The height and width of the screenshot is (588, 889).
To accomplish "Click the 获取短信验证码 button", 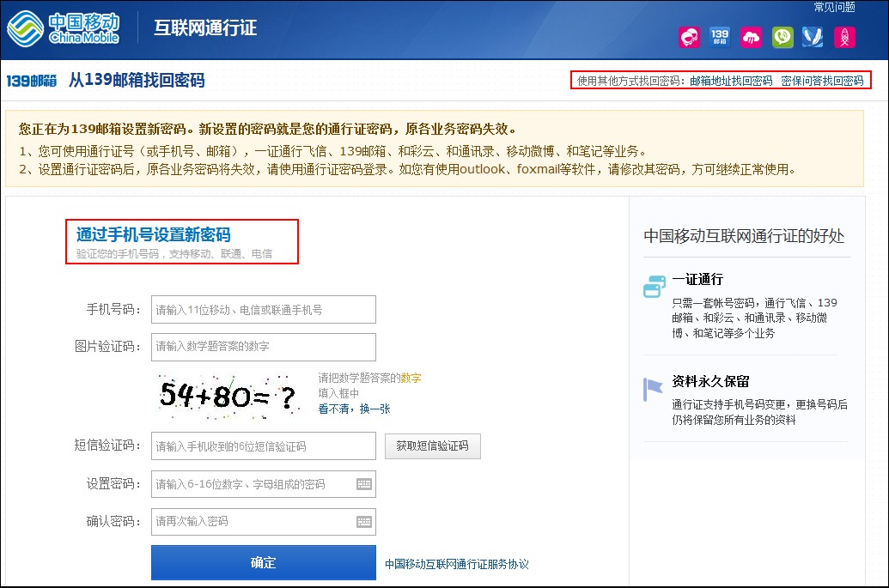I will pyautogui.click(x=433, y=446).
